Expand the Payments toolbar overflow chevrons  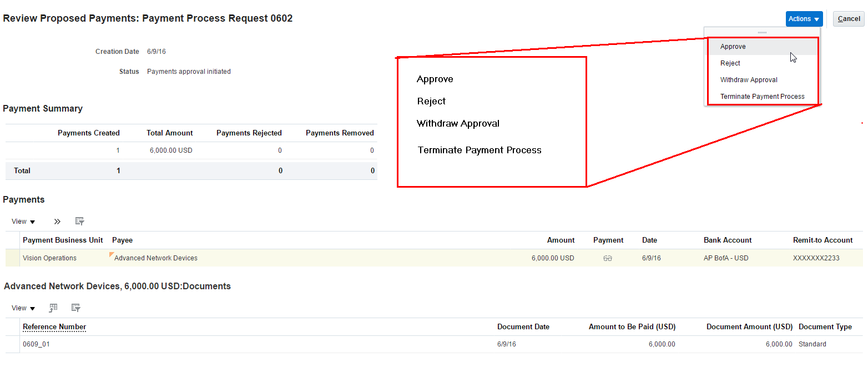pos(57,222)
